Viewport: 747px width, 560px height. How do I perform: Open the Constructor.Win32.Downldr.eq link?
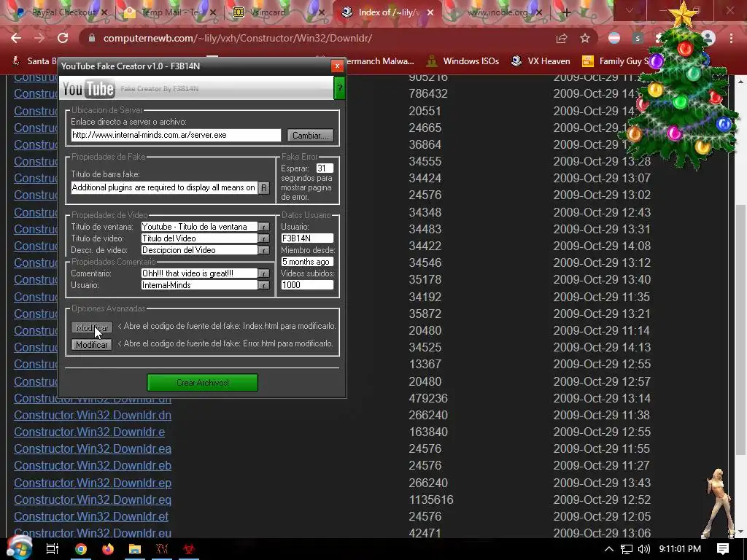(x=93, y=499)
